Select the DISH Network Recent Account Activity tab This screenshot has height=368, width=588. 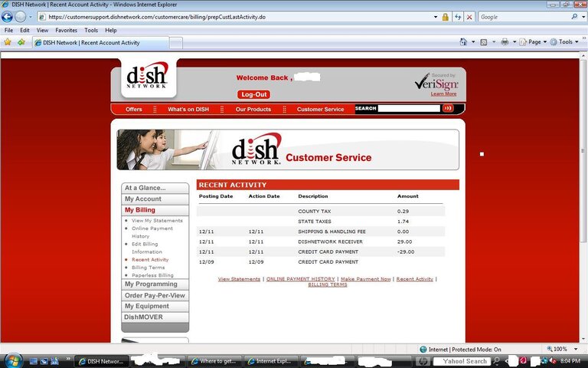pyautogui.click(x=100, y=43)
